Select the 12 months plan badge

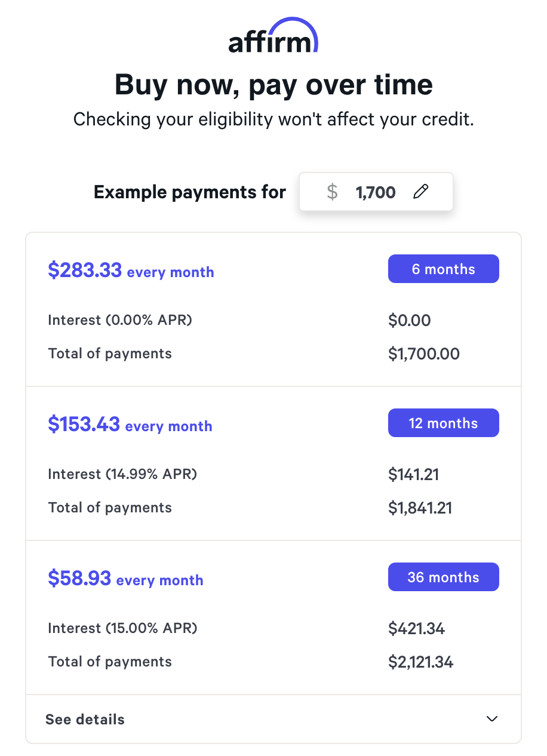(x=443, y=423)
